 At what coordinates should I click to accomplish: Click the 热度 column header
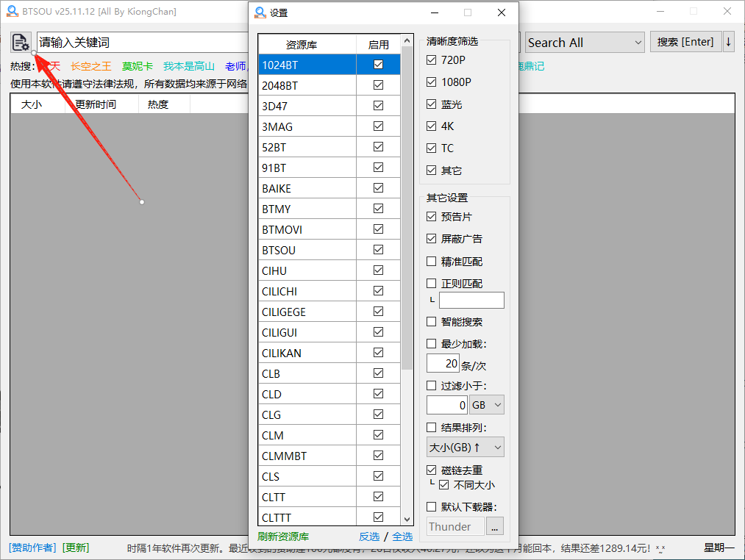[x=158, y=104]
